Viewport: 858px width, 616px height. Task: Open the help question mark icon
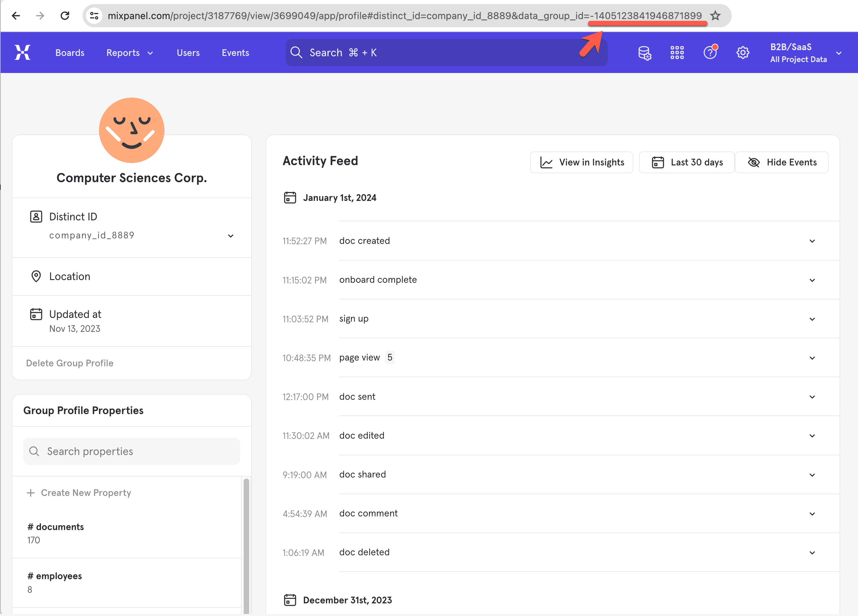pos(710,53)
